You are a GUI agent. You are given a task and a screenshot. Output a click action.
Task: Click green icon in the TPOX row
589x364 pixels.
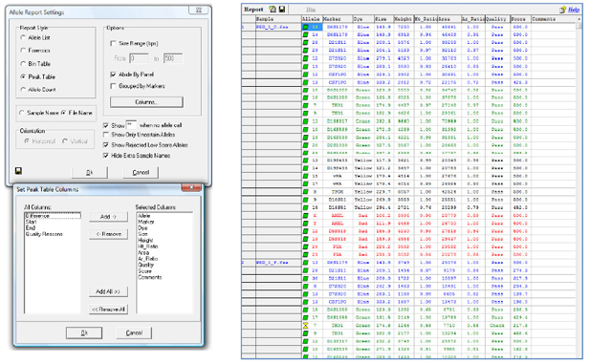click(x=305, y=192)
